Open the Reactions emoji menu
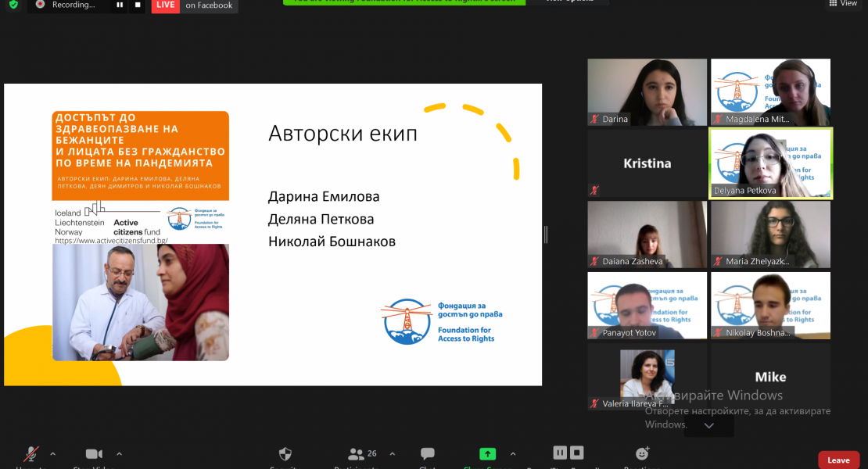Image resolution: width=868 pixels, height=469 pixels. 642,453
